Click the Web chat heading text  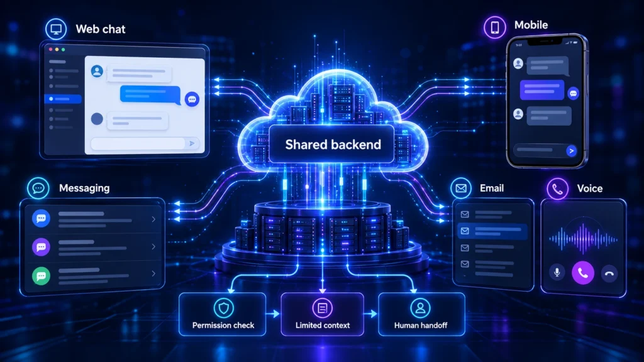(101, 29)
